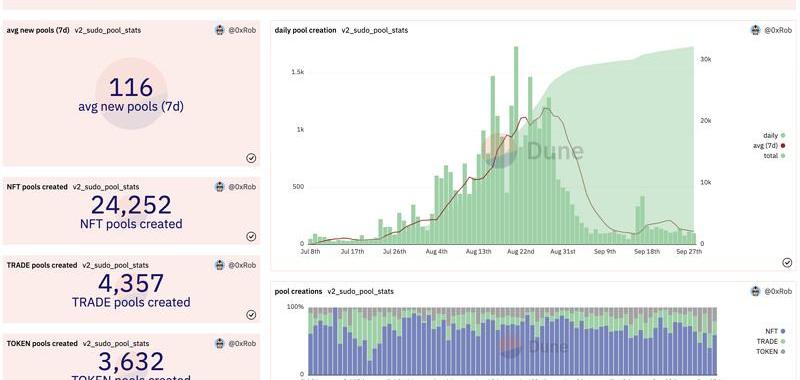
Task: Click checkmark icon on avg new pools panel
Action: pyautogui.click(x=251, y=158)
